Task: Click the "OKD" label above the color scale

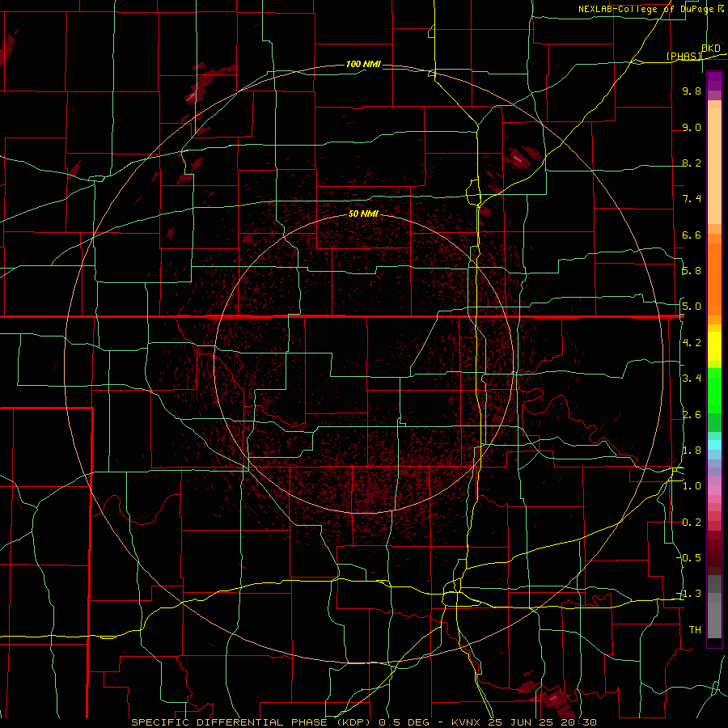Action: click(x=711, y=48)
